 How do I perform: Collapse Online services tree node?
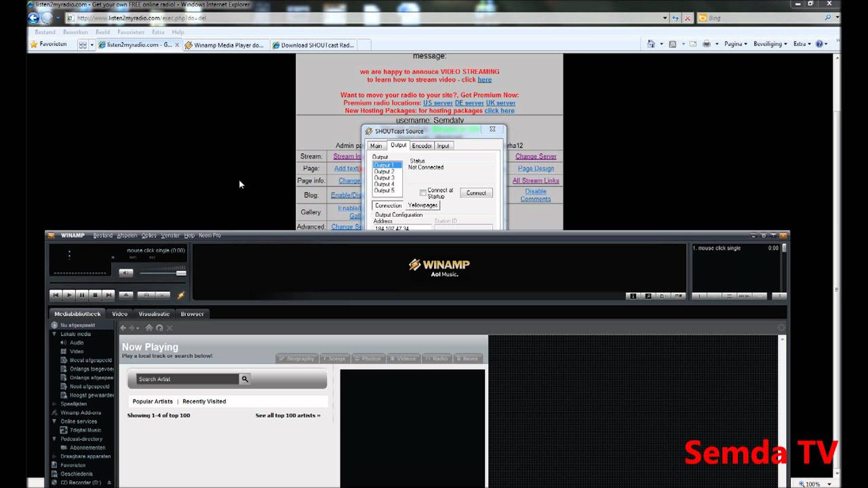pyautogui.click(x=54, y=422)
